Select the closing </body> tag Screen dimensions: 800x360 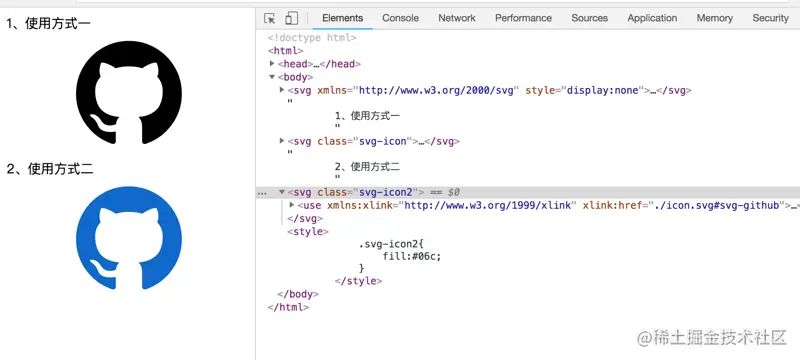[x=298, y=294]
